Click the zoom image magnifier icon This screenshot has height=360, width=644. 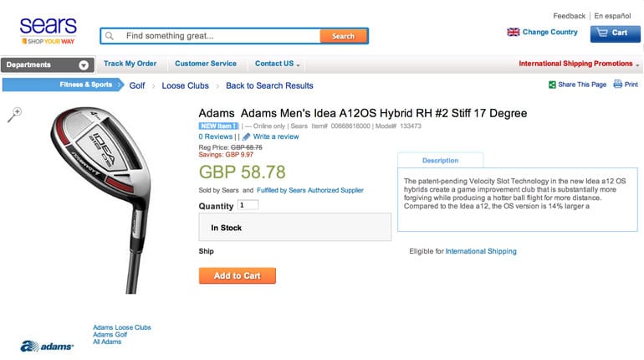[14, 115]
